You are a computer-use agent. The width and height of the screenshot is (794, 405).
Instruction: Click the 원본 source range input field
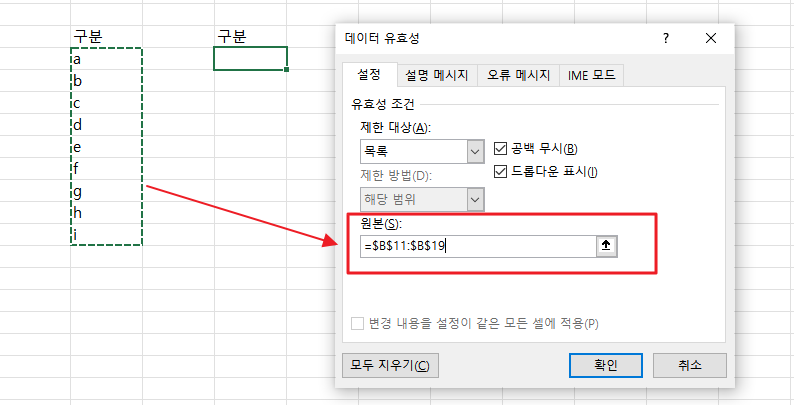(x=478, y=246)
